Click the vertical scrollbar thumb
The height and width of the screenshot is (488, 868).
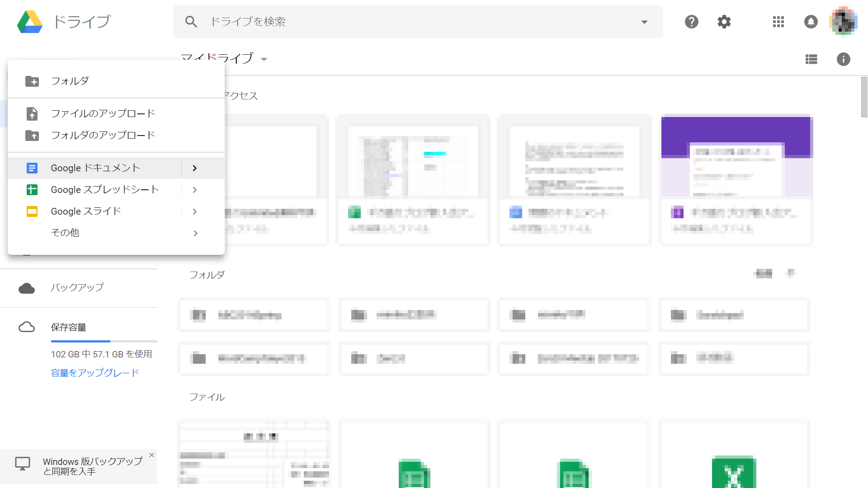(x=864, y=97)
